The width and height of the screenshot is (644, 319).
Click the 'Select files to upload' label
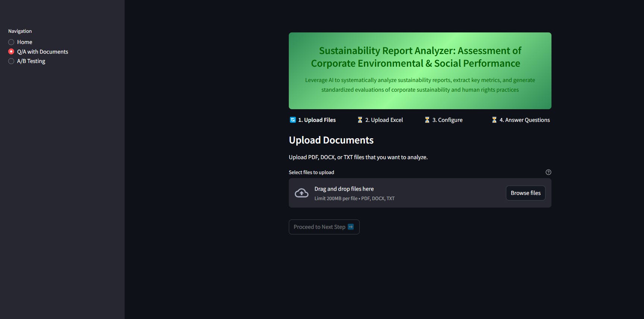click(311, 172)
